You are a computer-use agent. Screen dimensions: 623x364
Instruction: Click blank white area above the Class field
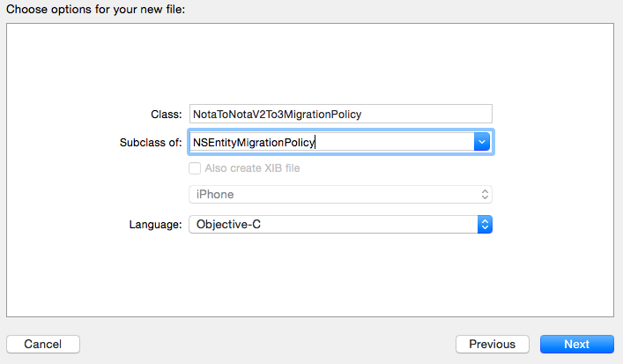[308, 62]
